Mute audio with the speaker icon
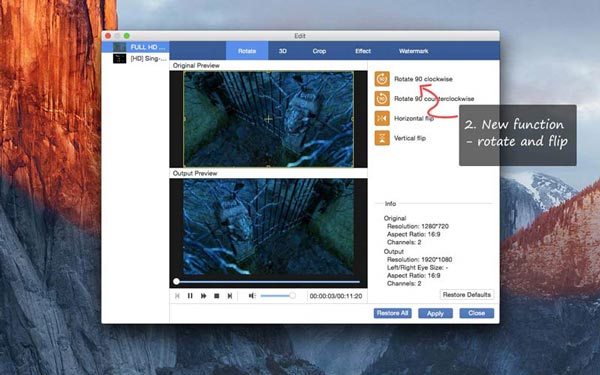 click(x=252, y=296)
